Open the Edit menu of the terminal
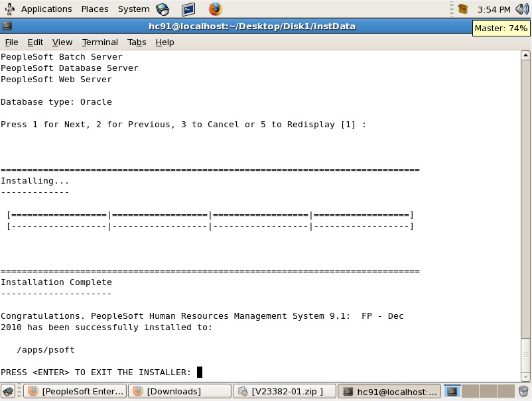The image size is (532, 401). pos(35,42)
